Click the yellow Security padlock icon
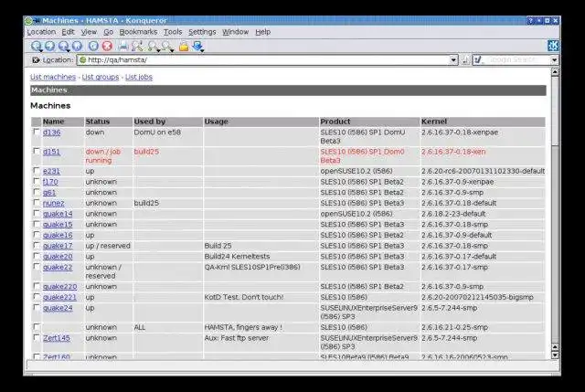Screen dimensions: 585x392 pos(184,47)
